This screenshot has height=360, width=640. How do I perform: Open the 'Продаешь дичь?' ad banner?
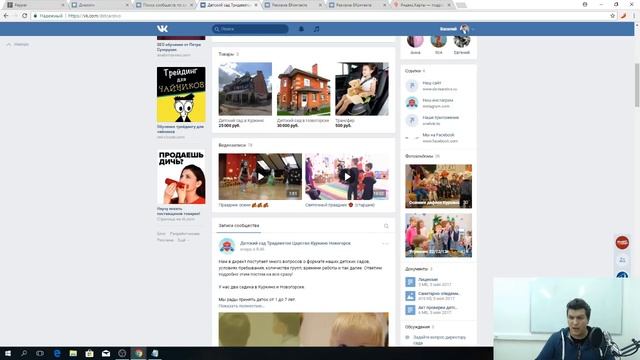point(181,177)
